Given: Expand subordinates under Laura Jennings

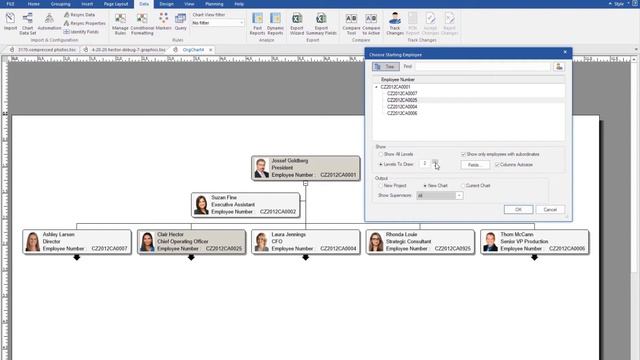Looking at the screenshot, I should pyautogui.click(x=305, y=257).
